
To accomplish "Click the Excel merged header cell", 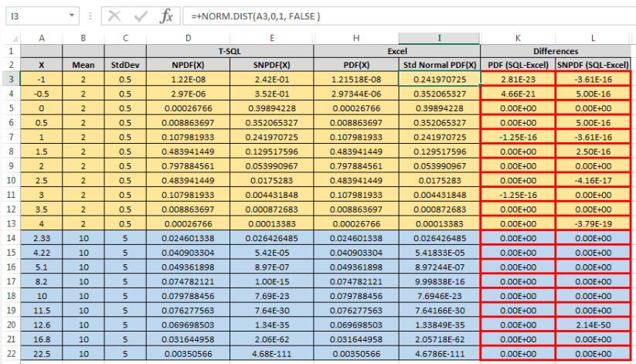I will pyautogui.click(x=397, y=51).
